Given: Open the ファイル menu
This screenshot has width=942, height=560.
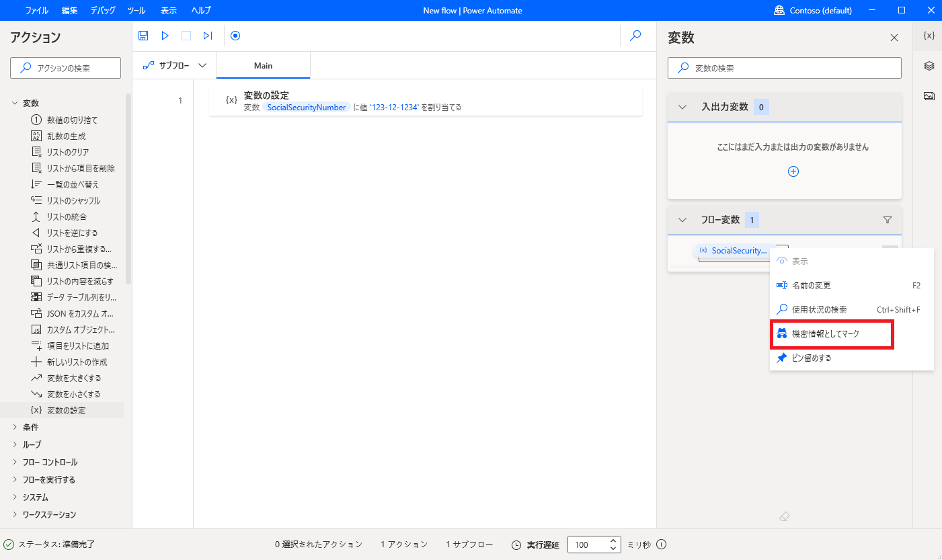Looking at the screenshot, I should point(36,10).
